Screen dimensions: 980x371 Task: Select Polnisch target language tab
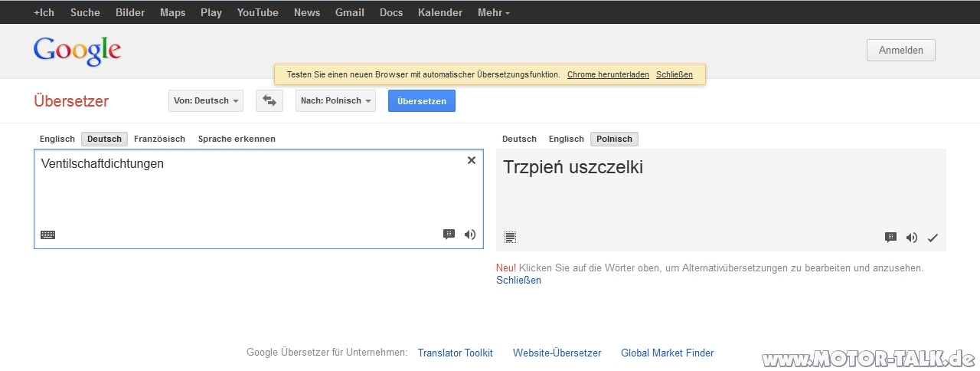click(x=614, y=139)
